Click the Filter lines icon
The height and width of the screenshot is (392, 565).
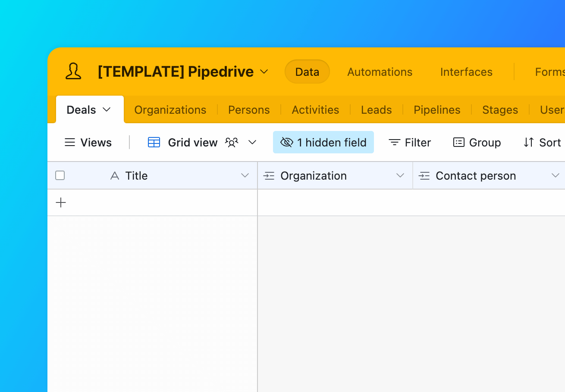(x=394, y=143)
